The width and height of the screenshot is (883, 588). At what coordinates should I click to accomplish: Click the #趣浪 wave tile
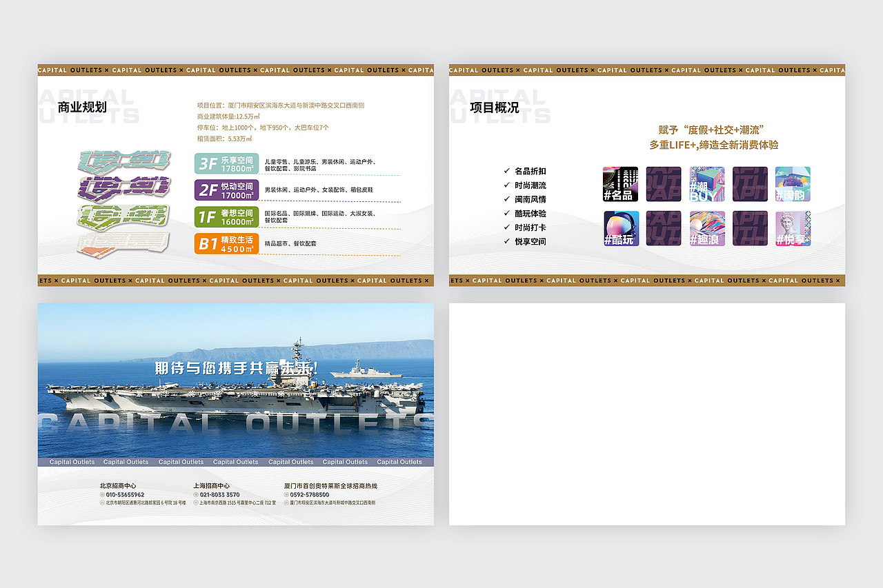(x=706, y=227)
